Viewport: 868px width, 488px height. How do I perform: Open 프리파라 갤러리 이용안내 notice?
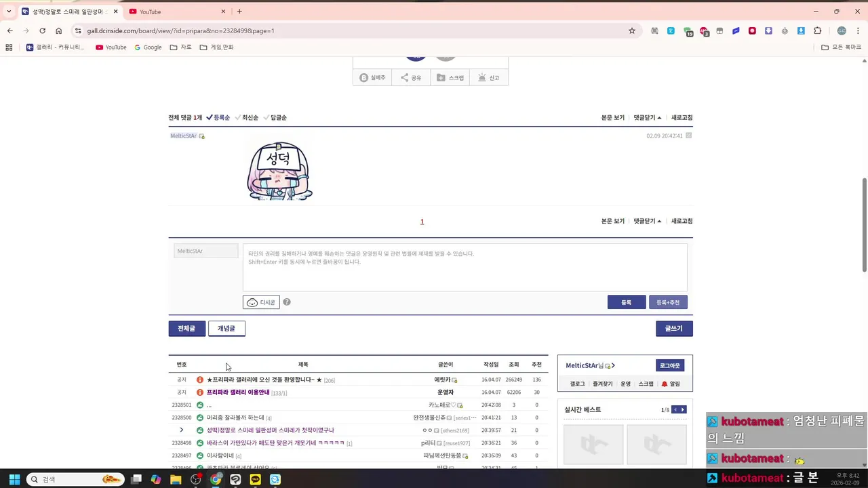click(x=238, y=392)
